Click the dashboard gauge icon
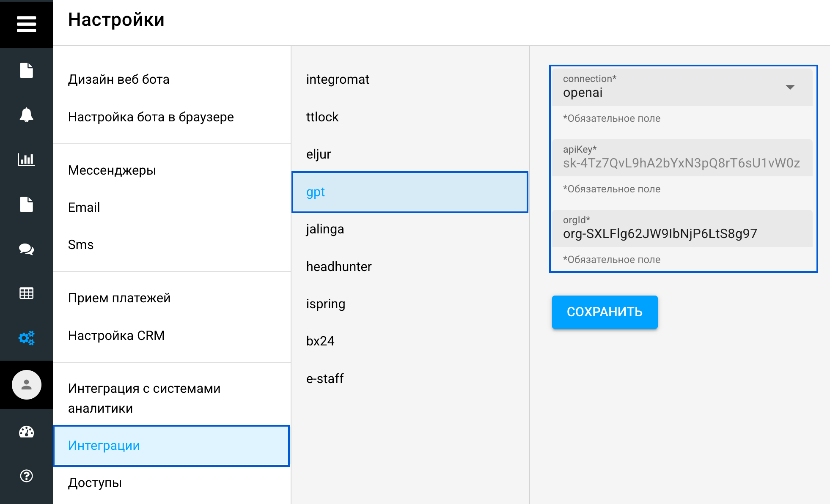This screenshot has width=830, height=504. 26,432
